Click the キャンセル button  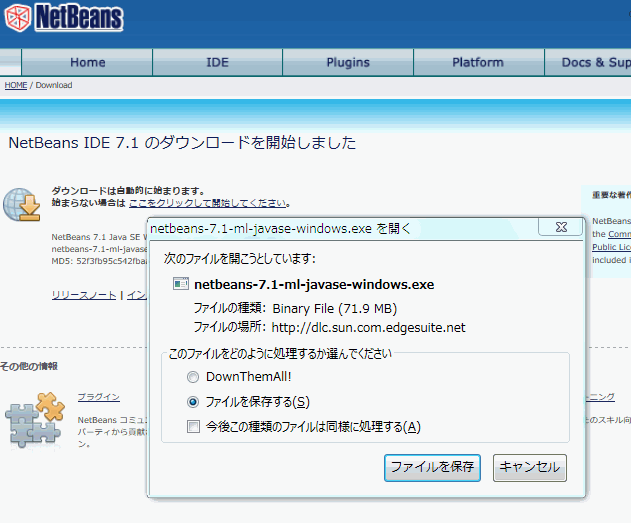530,467
